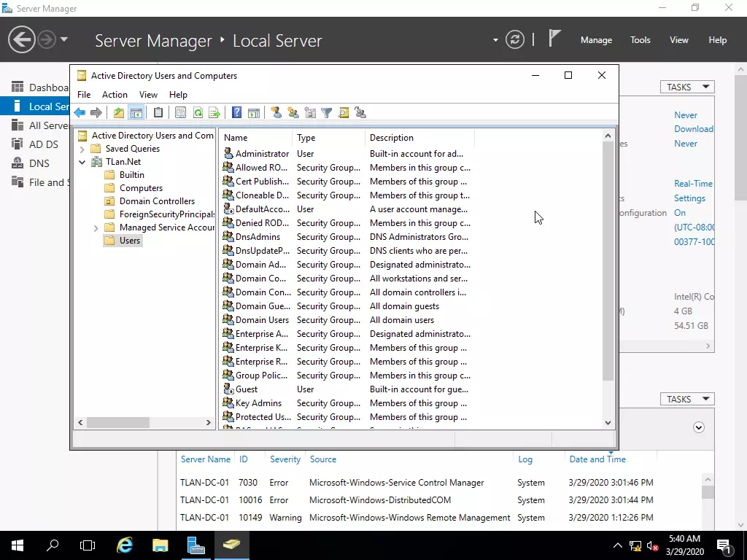Select the Builtin folder in tree
The image size is (747, 560).
(132, 175)
